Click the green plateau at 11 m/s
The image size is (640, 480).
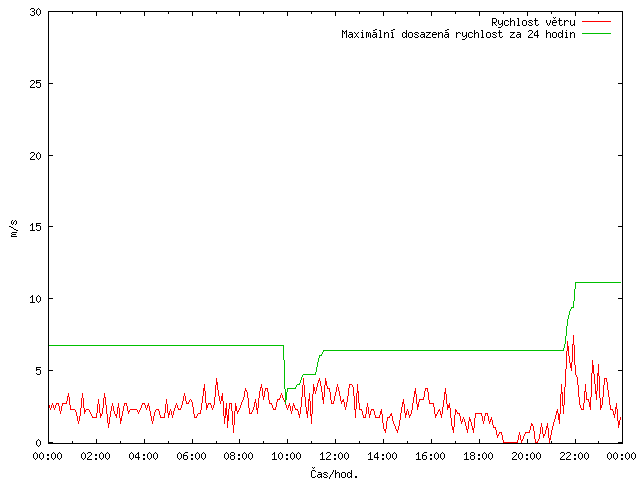598,282
